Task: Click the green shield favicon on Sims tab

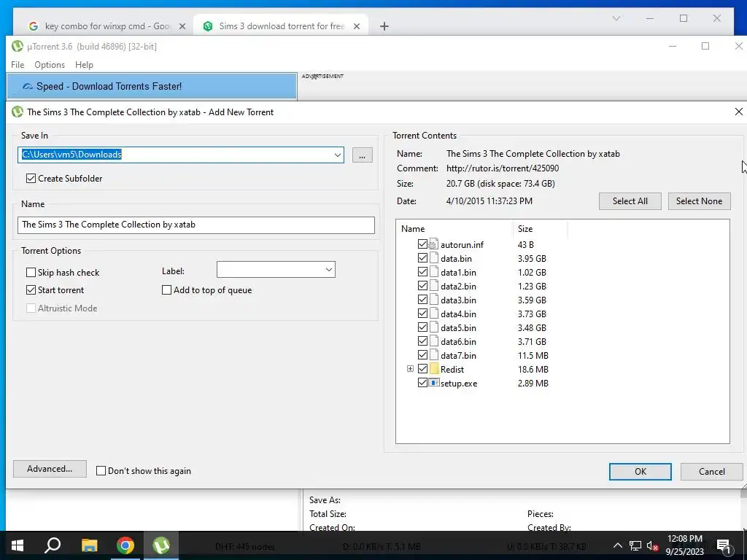Action: (208, 26)
